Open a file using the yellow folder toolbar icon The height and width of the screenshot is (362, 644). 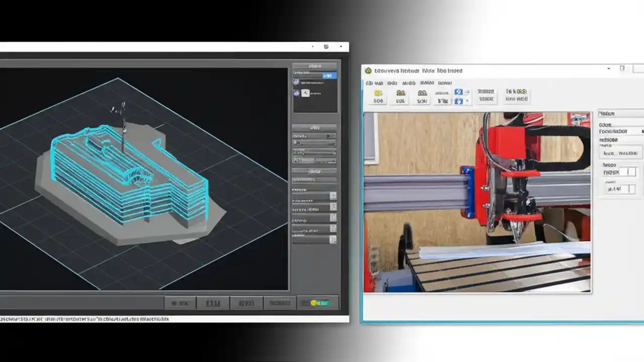click(x=378, y=93)
